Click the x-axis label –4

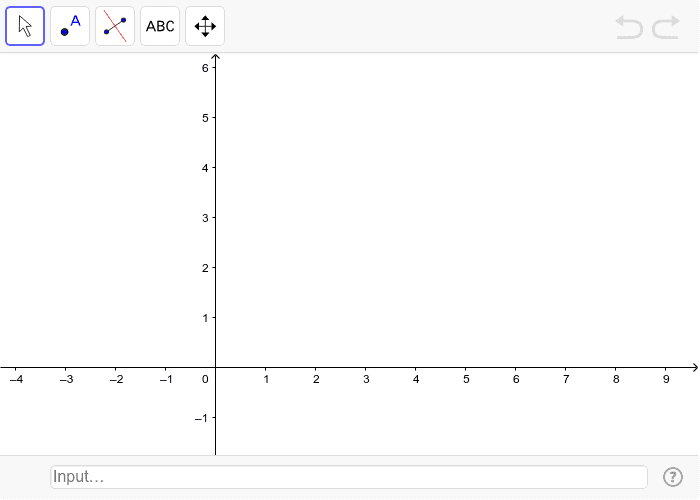[x=17, y=379]
